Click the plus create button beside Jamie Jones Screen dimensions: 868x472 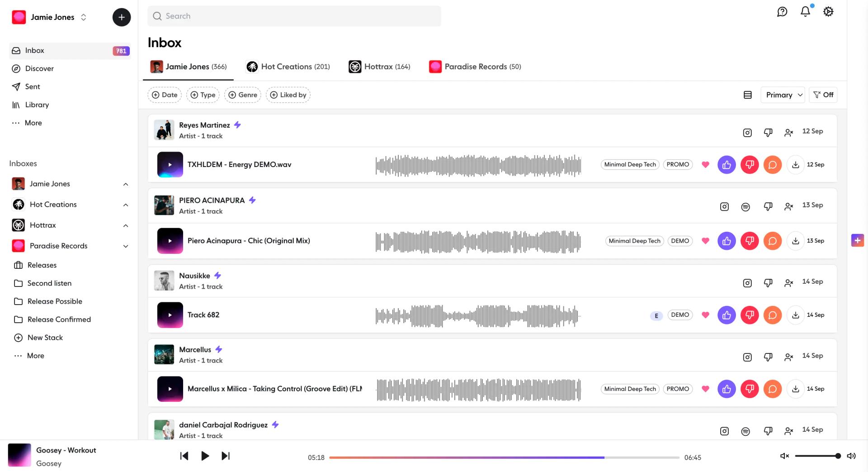pyautogui.click(x=121, y=17)
